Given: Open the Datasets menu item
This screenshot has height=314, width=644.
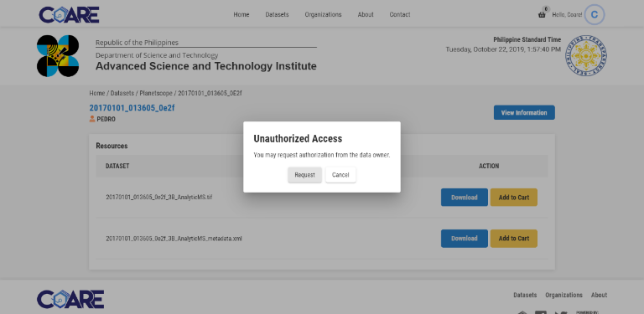Looking at the screenshot, I should 277,14.
